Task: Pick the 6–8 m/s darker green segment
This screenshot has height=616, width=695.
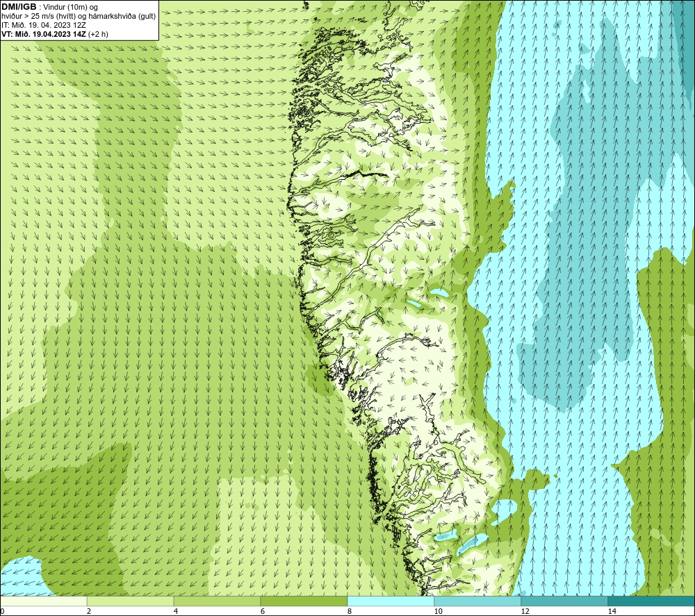Action: (x=304, y=601)
